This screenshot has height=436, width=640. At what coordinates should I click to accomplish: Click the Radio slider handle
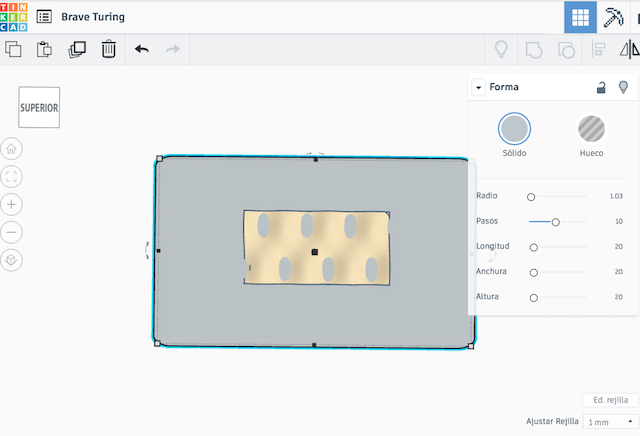coord(531,197)
